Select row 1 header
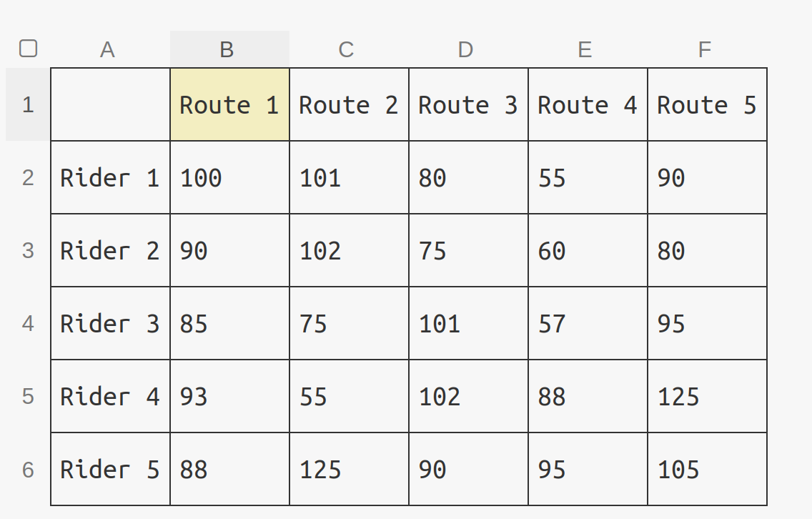The height and width of the screenshot is (519, 812). 28,104
